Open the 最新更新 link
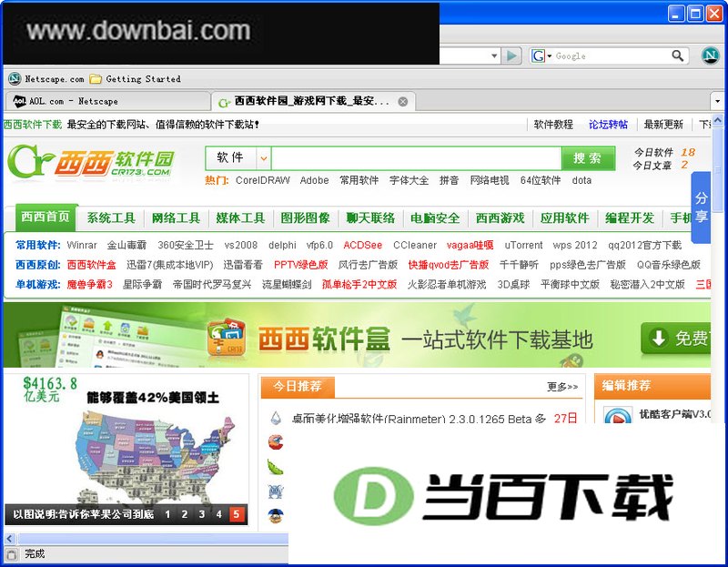This screenshot has height=567, width=728. click(663, 125)
